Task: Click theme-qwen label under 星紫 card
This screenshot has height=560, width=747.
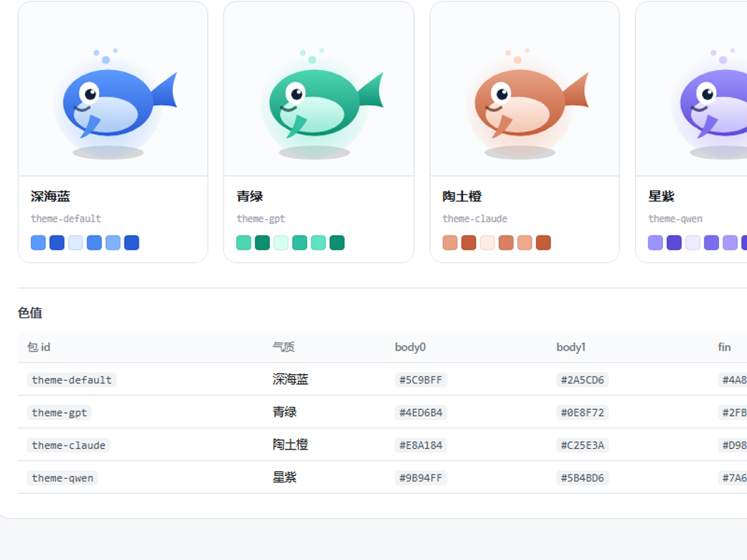Action: coord(675,219)
